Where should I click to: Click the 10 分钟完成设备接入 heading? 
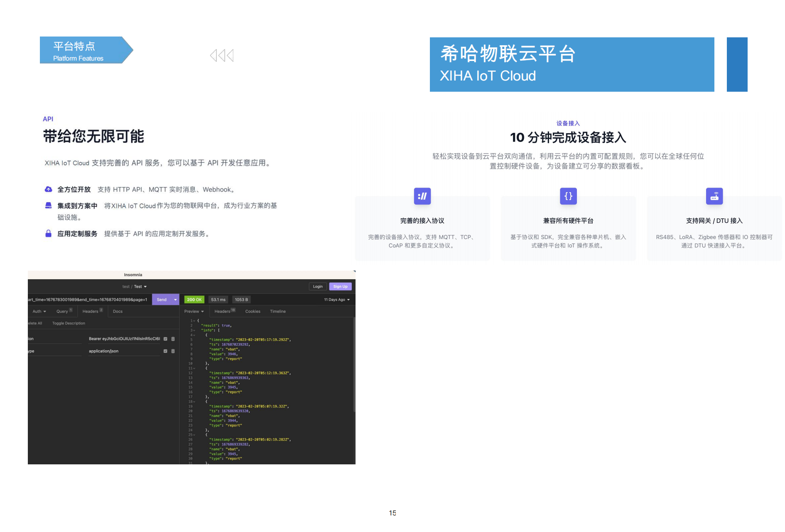568,137
